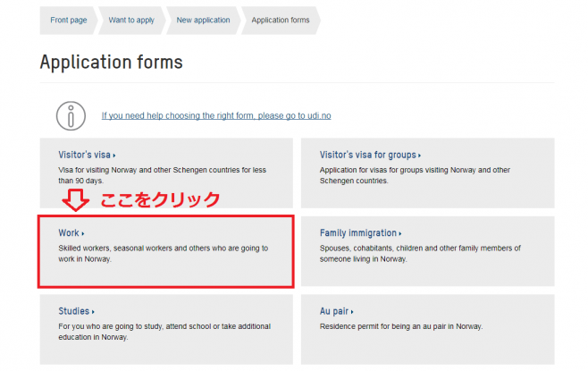Open the Visitor's visa title link
The image size is (588, 371).
[x=85, y=155]
